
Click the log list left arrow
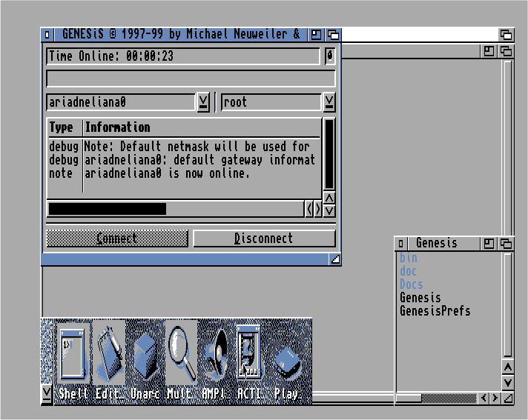click(309, 209)
